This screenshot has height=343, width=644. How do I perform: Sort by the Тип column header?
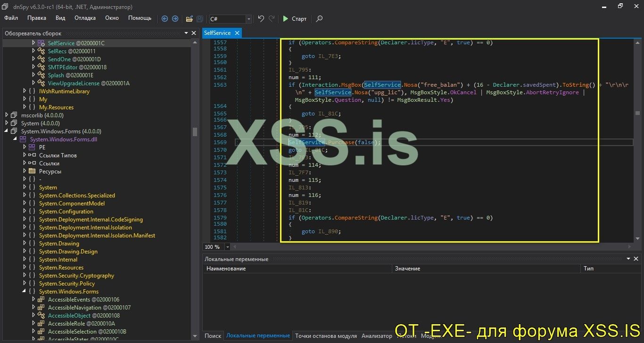tap(610, 269)
